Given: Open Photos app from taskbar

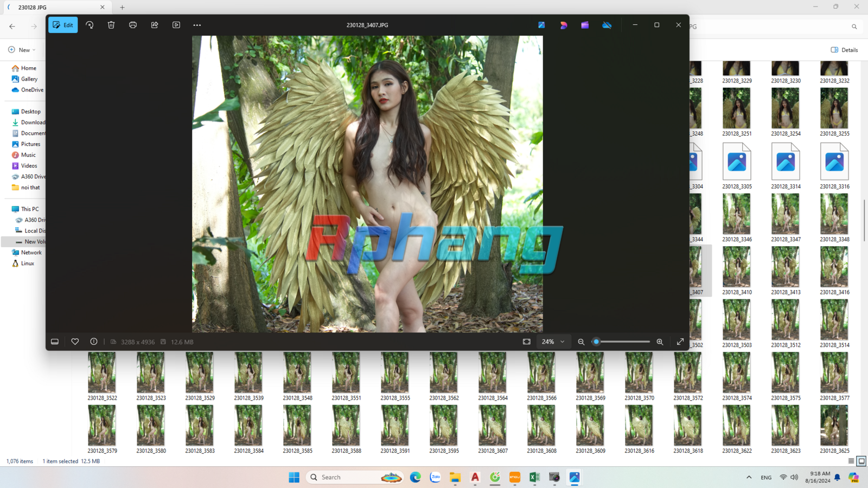Looking at the screenshot, I should point(574,477).
